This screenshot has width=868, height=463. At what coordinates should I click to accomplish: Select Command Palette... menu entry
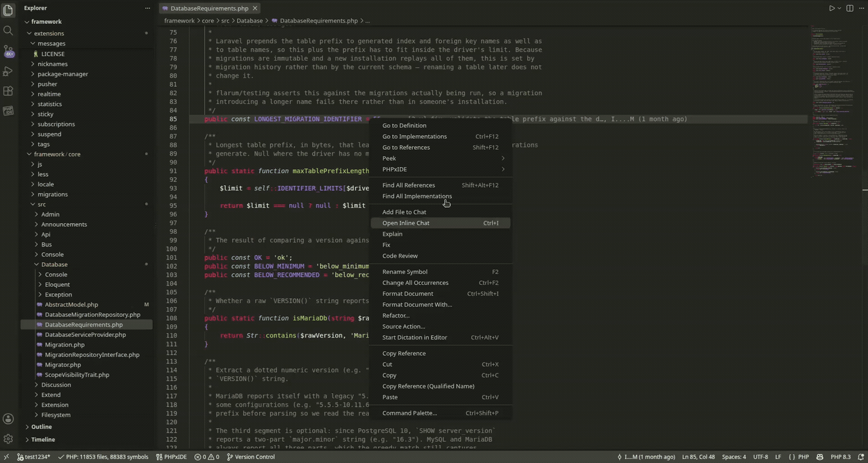click(x=441, y=413)
